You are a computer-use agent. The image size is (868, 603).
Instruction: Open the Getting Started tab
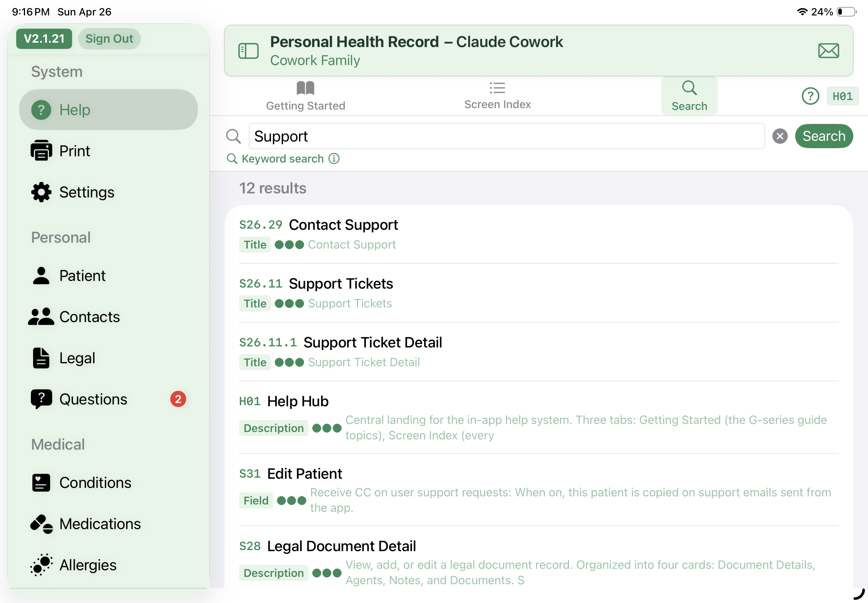(305, 96)
